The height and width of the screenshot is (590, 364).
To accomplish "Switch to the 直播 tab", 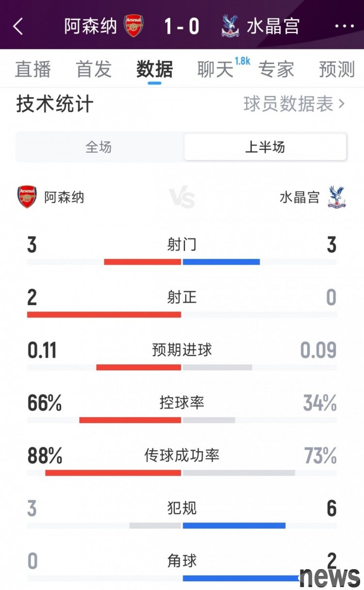I will (33, 69).
